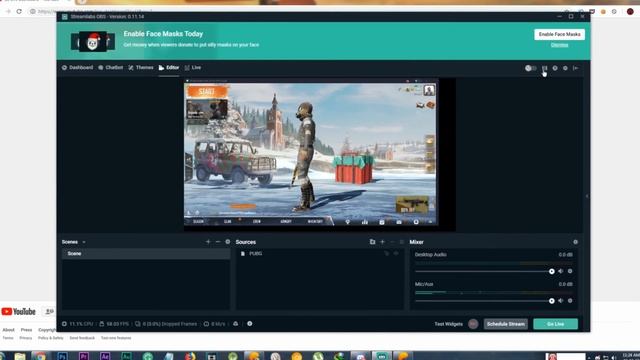The width and height of the screenshot is (640, 360).
Task: Select the Scene item in Scenes list
Action: (x=146, y=253)
